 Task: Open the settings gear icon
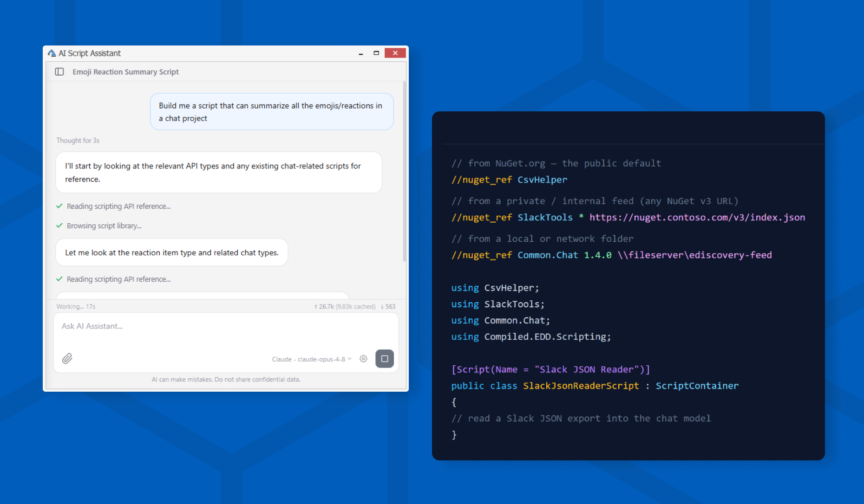click(x=363, y=359)
